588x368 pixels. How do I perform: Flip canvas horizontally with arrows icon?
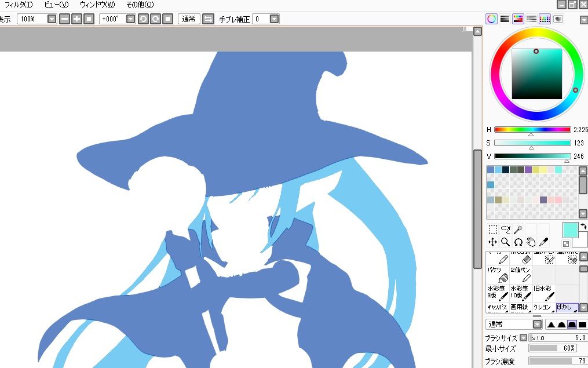(208, 19)
